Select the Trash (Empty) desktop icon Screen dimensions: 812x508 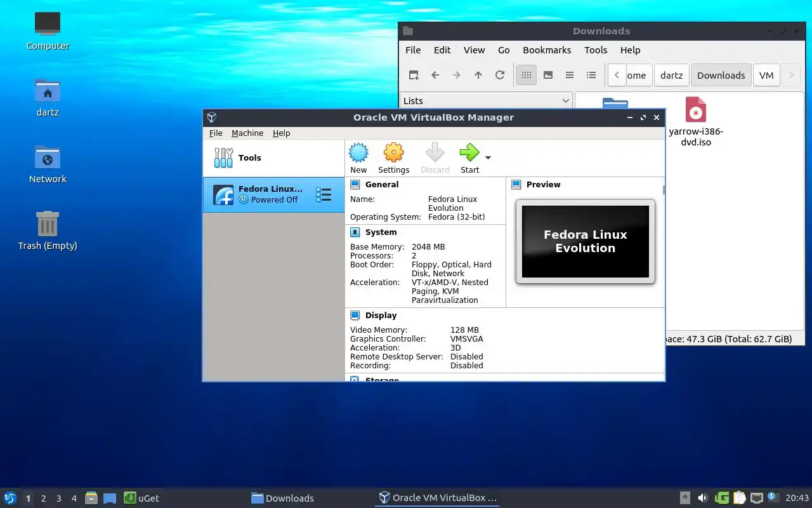coord(48,231)
